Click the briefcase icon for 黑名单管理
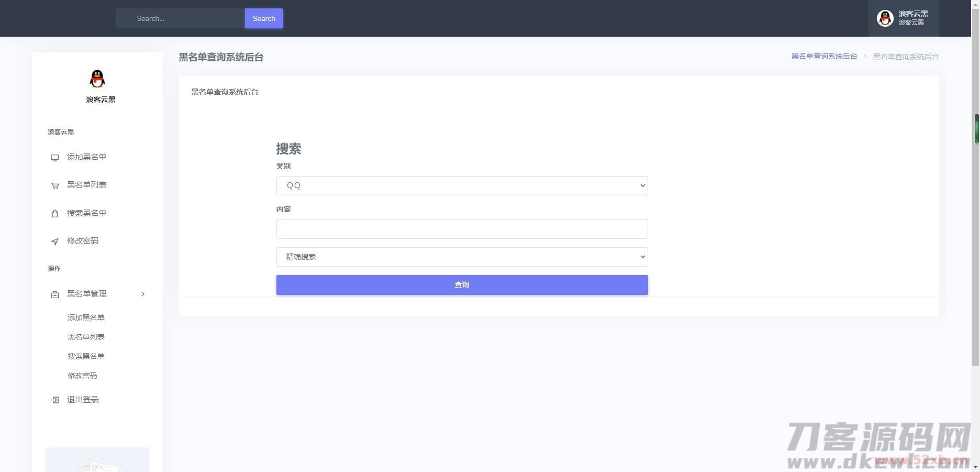 (54, 294)
